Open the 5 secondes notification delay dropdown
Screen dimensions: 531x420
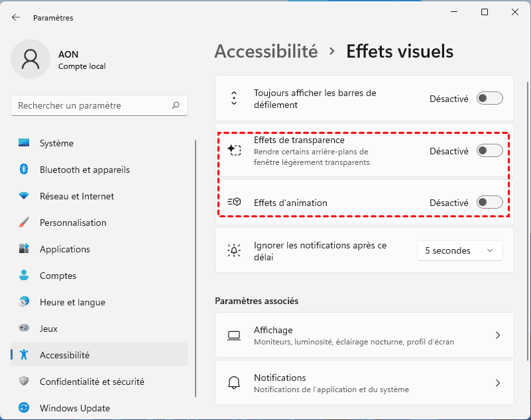coord(459,250)
